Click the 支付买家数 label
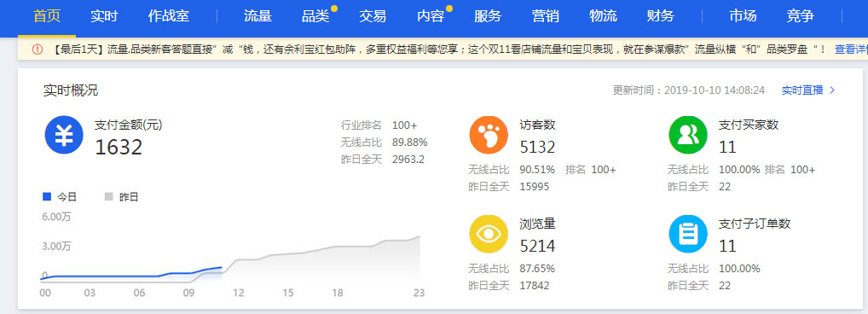 (x=749, y=125)
